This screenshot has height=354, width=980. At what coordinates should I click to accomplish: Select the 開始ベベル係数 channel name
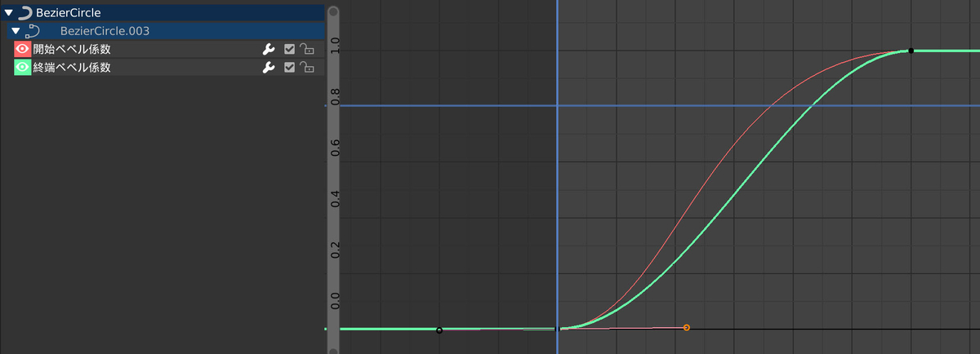[72, 49]
